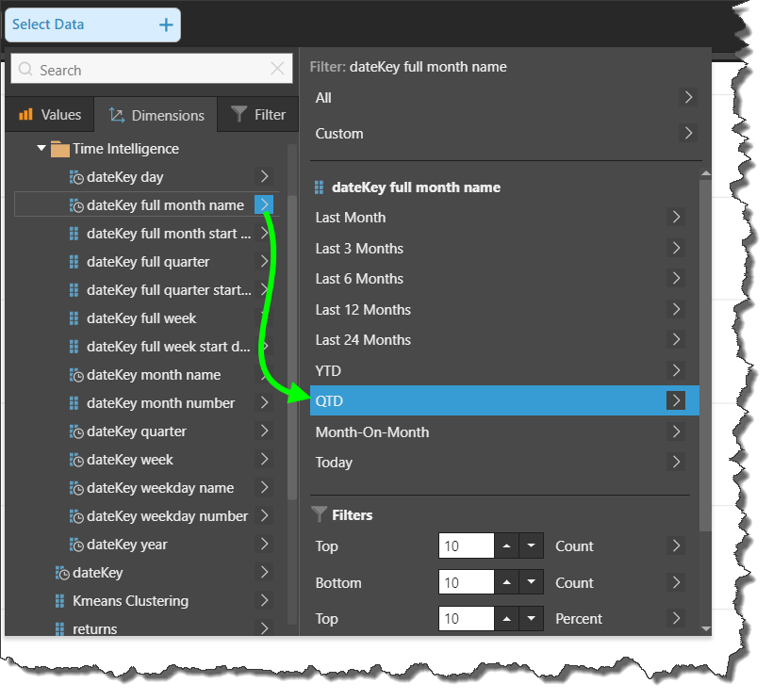Click the Top Percent value field
This screenshot has width=773, height=700.
(467, 618)
